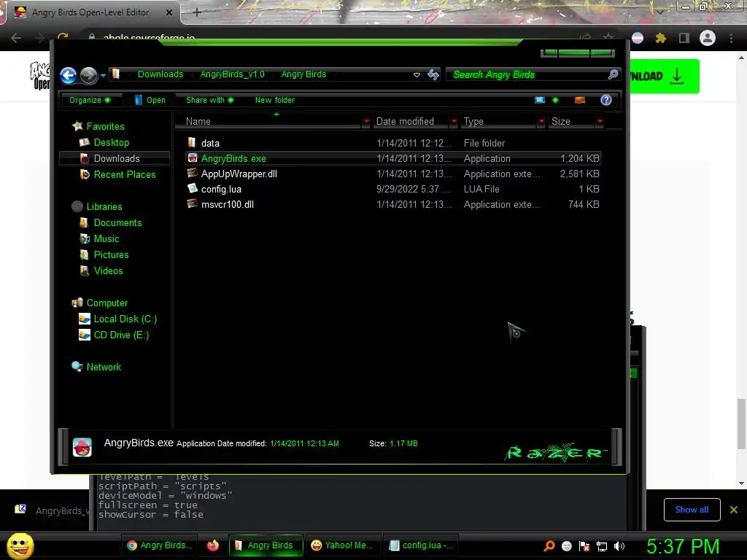Switch to Yahoo! Messenger taskbar button
Image resolution: width=747 pixels, height=560 pixels.
341,545
